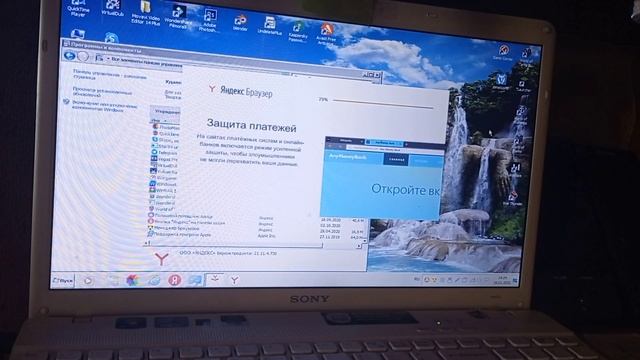Viewport: 640px width, 360px height.
Task: Open blue chat bubble taskbar icon
Action: click(195, 280)
